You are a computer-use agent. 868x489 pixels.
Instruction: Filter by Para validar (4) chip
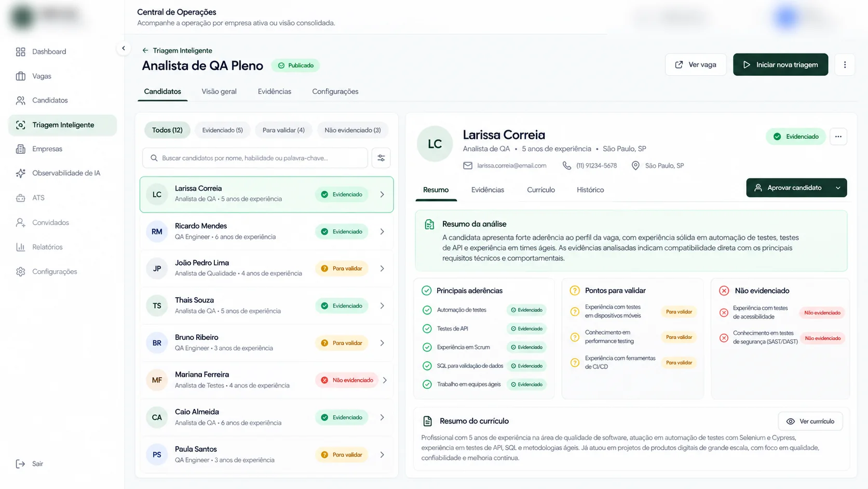pyautogui.click(x=283, y=130)
